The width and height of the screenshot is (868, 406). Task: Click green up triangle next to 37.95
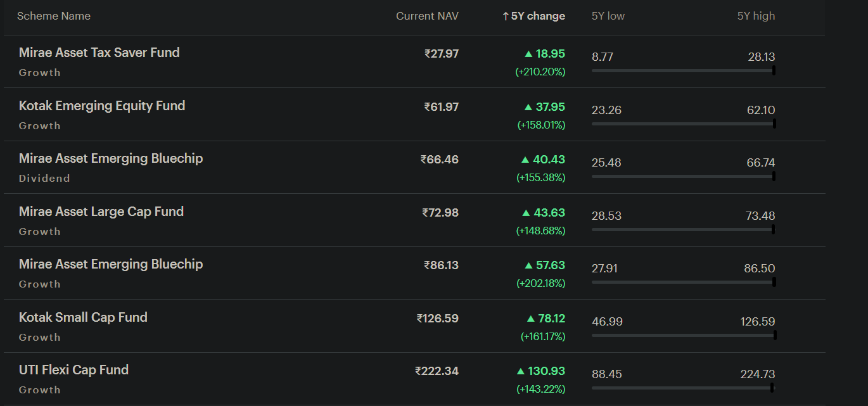(528, 107)
